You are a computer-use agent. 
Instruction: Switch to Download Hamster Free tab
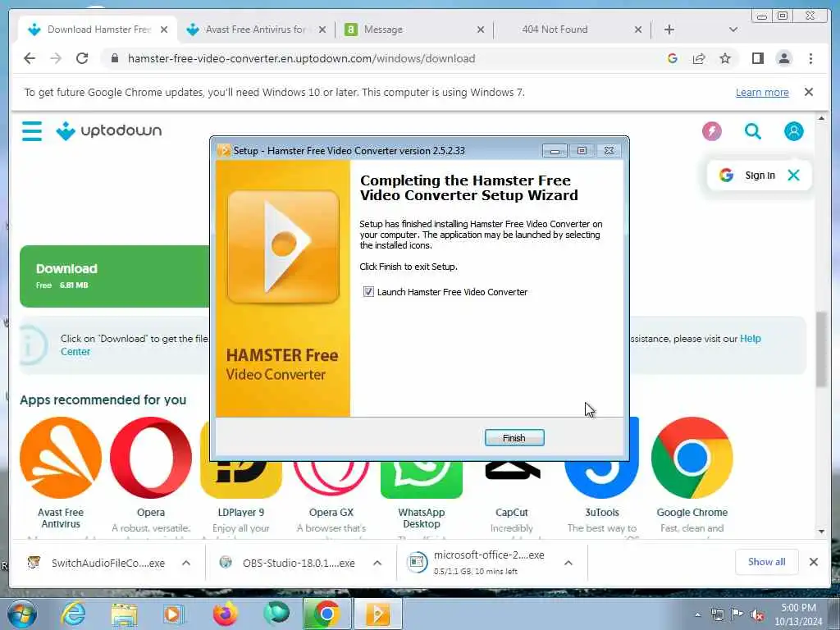coord(98,30)
